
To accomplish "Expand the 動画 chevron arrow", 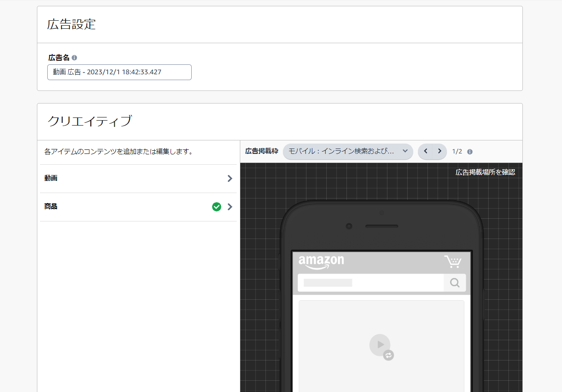I will click(230, 179).
